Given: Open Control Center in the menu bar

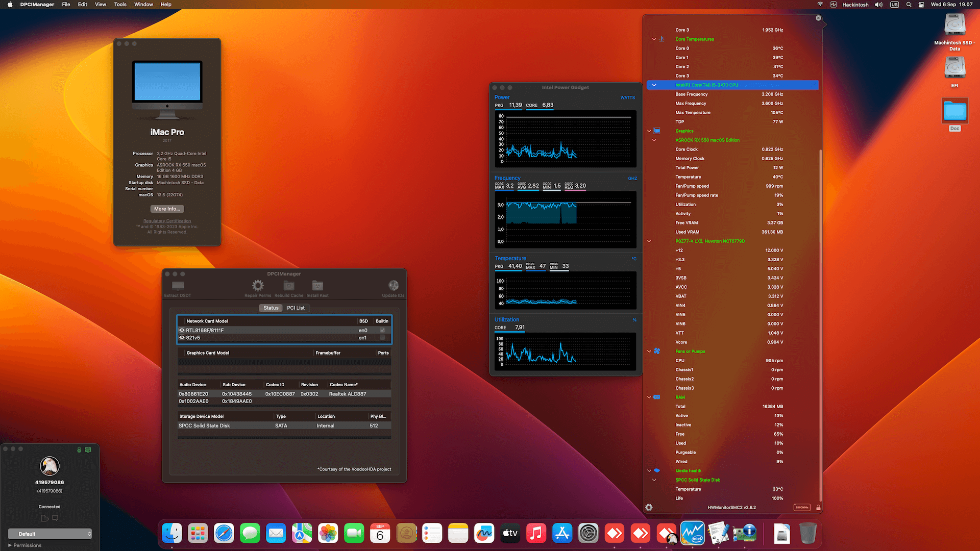Looking at the screenshot, I should (921, 5).
